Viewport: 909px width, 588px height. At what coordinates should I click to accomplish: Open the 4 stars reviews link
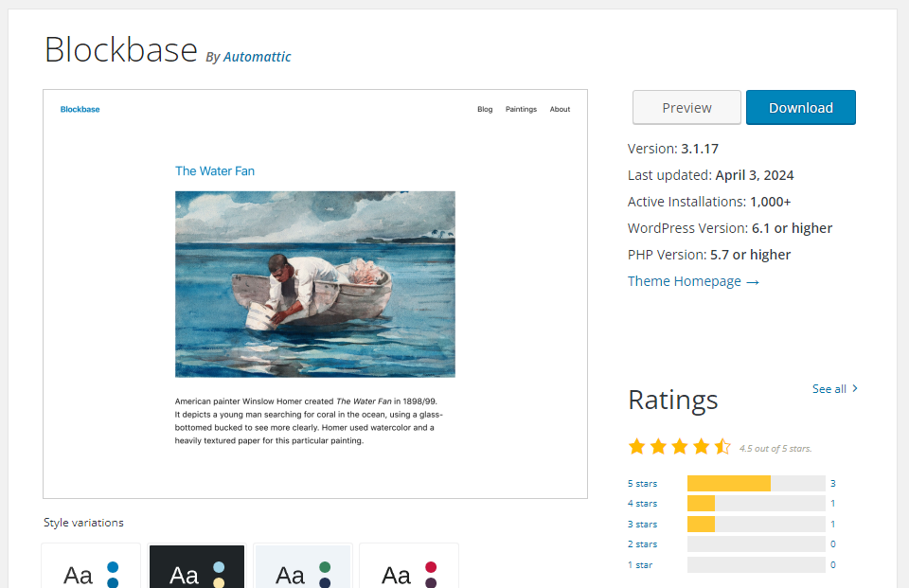[x=642, y=504]
